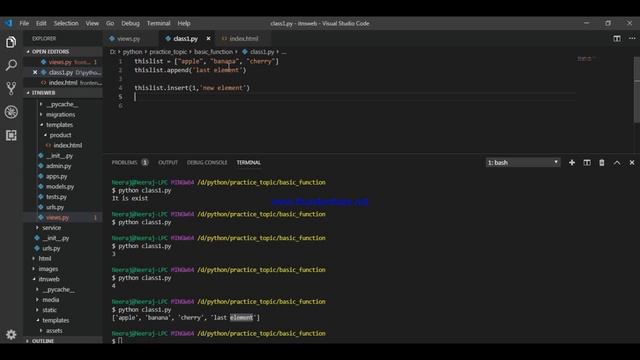Screen dimensions: 640x360
Task: Close class1.py in Open Editors list
Action: 35,72
